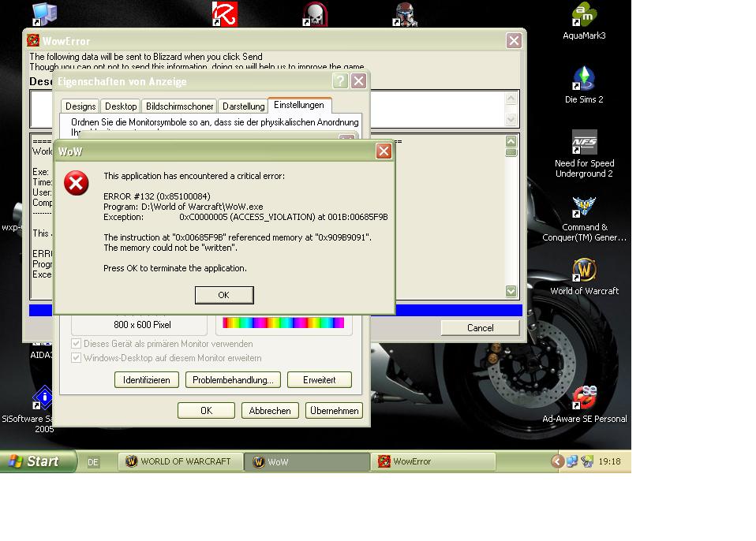Select the Ad-Aware SE Personal icon

coord(584,405)
